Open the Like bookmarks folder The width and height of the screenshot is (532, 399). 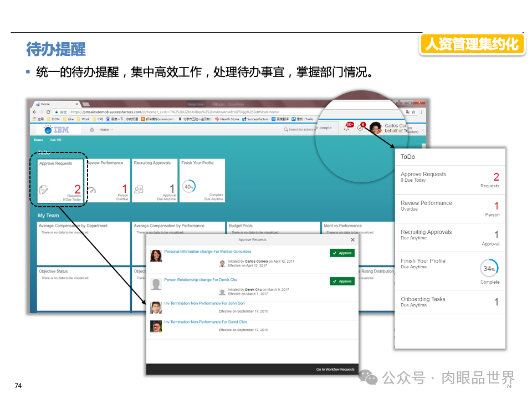point(68,119)
